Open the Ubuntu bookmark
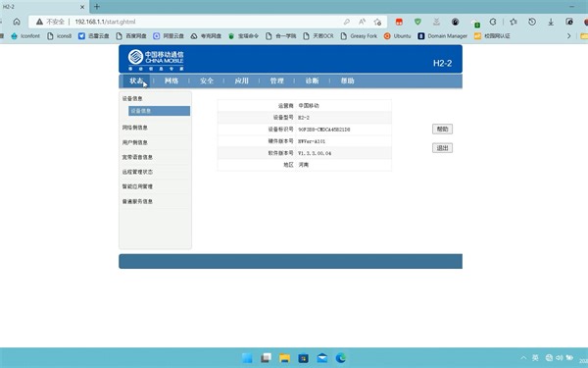588x368 pixels. pyautogui.click(x=398, y=36)
